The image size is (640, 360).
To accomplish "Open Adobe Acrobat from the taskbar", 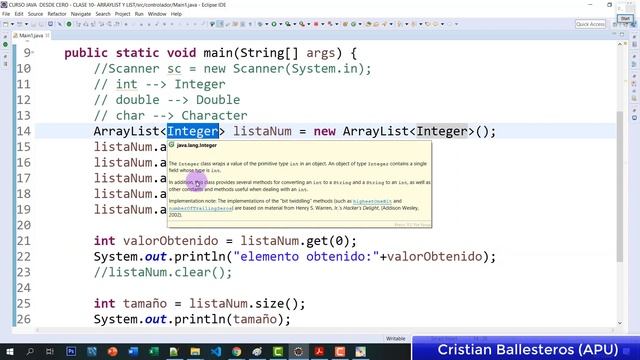I will coord(320,351).
